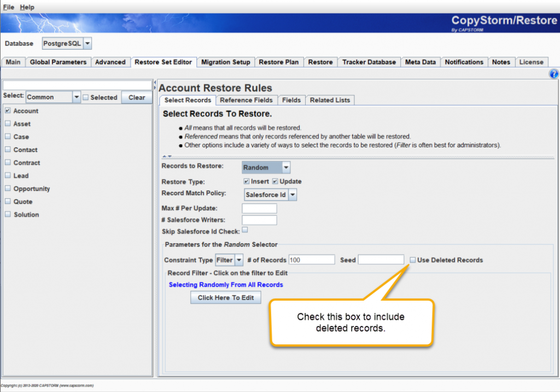Enable the Selected filter checkbox
Viewport: 560px width, 392px height.
[x=86, y=97]
